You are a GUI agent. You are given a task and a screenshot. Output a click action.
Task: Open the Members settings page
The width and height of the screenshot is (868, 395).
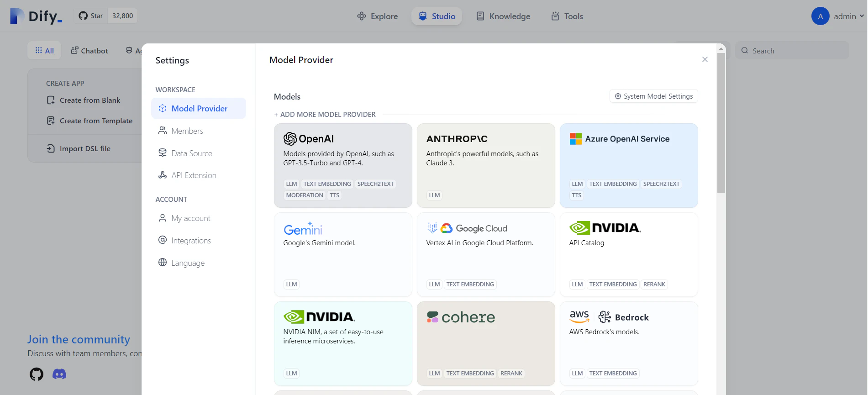[199, 131]
